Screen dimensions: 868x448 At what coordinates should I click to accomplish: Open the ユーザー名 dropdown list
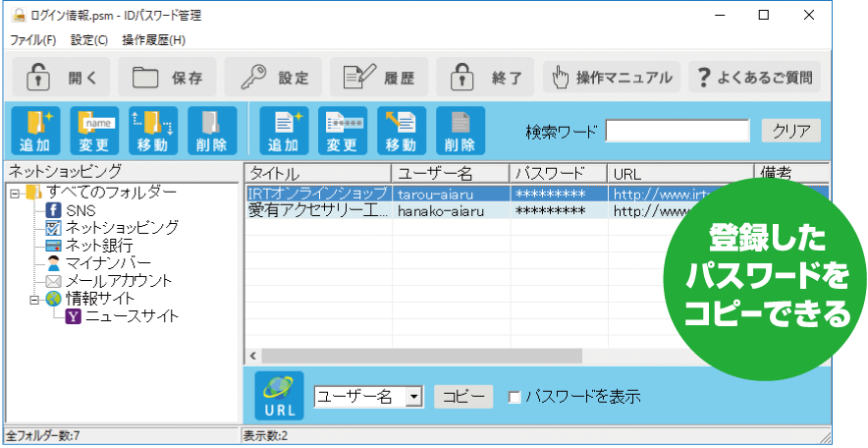point(413,397)
